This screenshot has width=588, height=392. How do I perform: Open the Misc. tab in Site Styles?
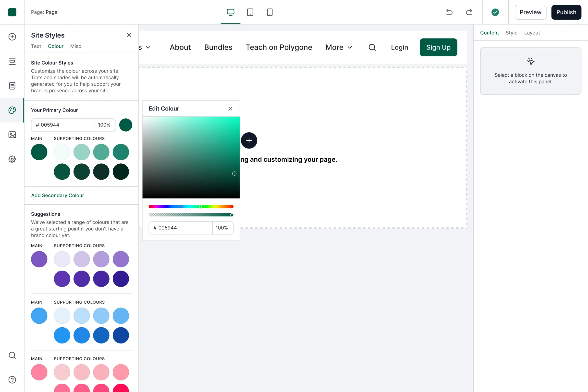[x=76, y=46]
